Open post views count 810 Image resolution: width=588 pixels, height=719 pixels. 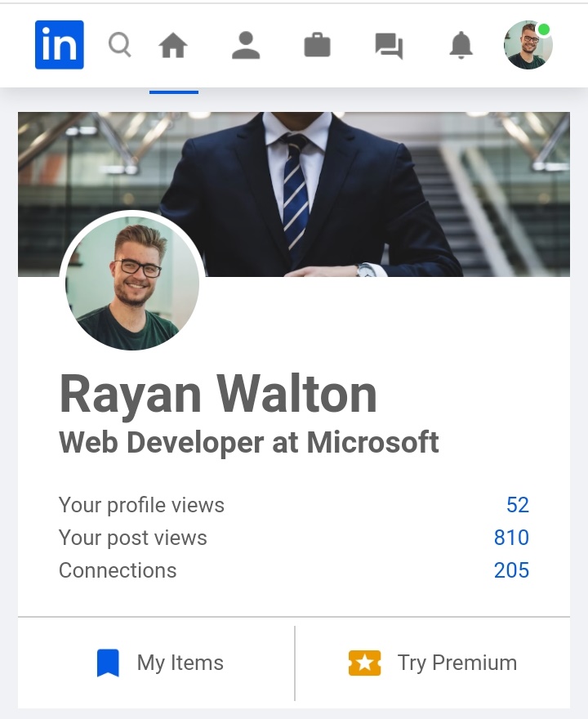pyautogui.click(x=511, y=538)
